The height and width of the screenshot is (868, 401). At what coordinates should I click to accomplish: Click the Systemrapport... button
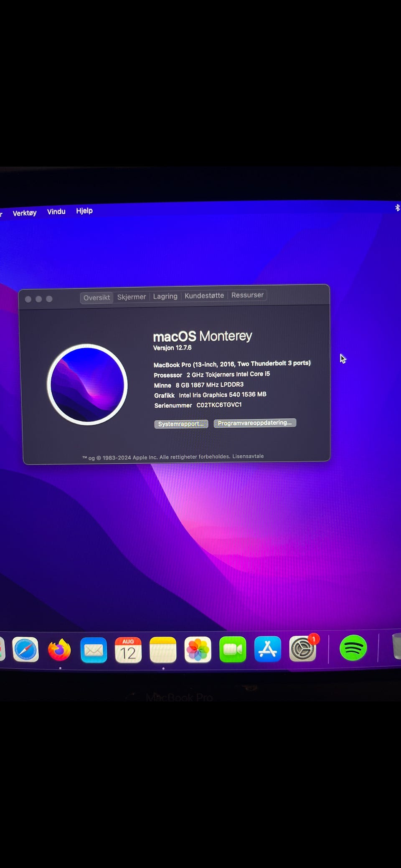[181, 424]
